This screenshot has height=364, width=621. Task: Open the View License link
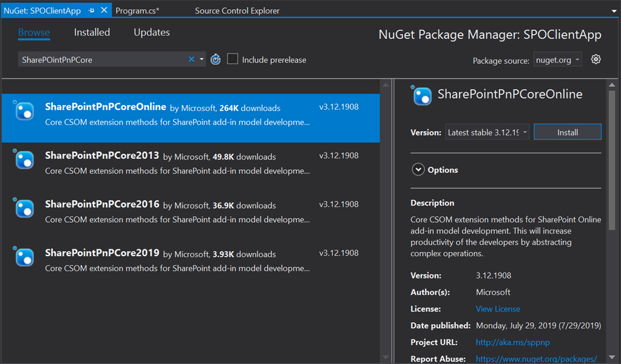tap(498, 309)
